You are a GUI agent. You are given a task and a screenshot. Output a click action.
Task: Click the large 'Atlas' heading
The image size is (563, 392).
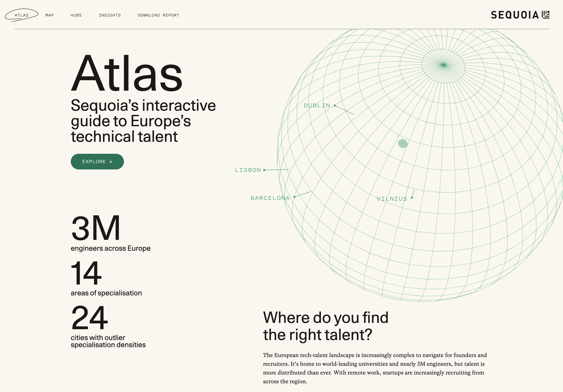(x=127, y=73)
